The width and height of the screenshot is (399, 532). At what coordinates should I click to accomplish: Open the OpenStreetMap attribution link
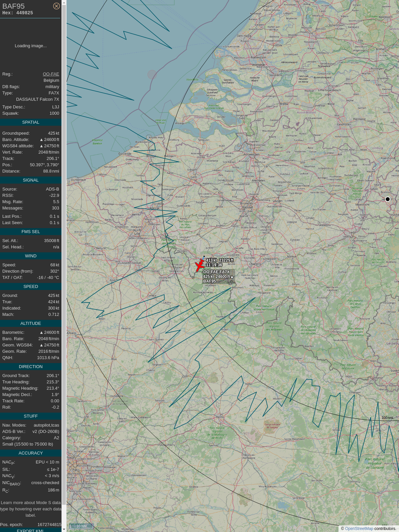(359, 529)
